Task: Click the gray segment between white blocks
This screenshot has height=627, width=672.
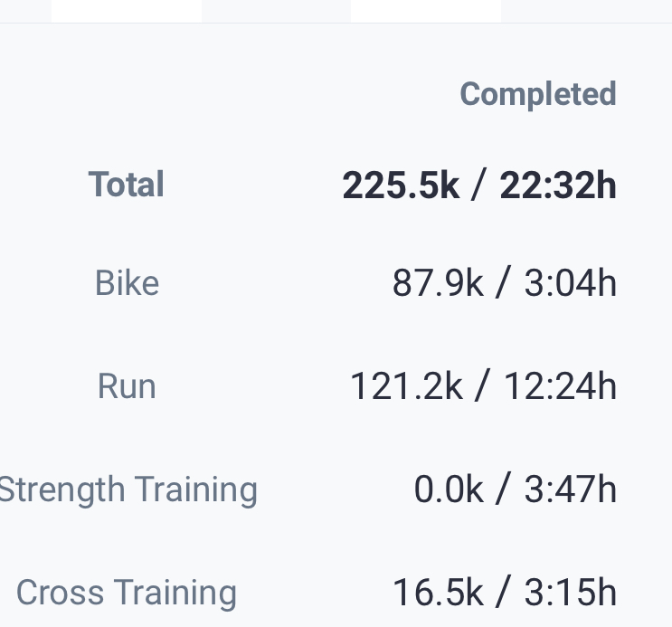Action: [x=276, y=11]
